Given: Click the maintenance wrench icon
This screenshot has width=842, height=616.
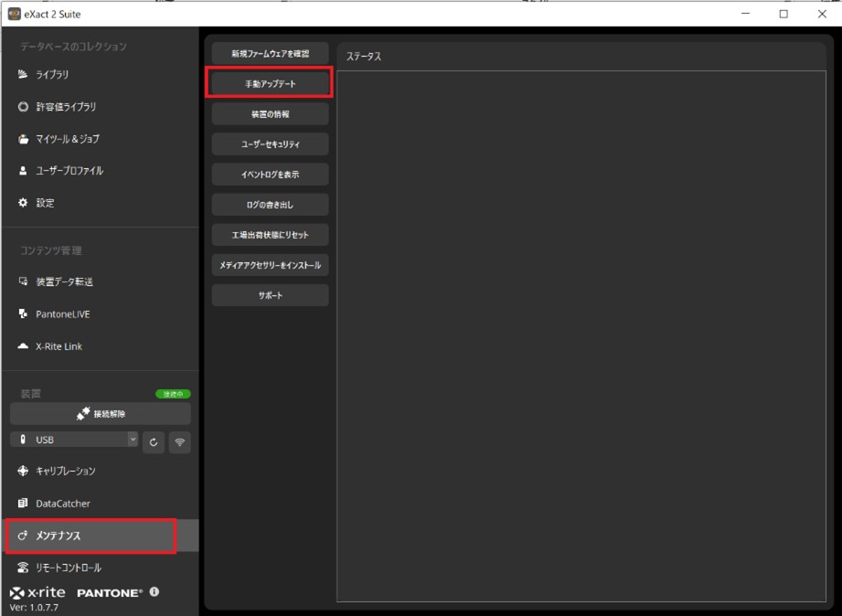Looking at the screenshot, I should tap(23, 536).
